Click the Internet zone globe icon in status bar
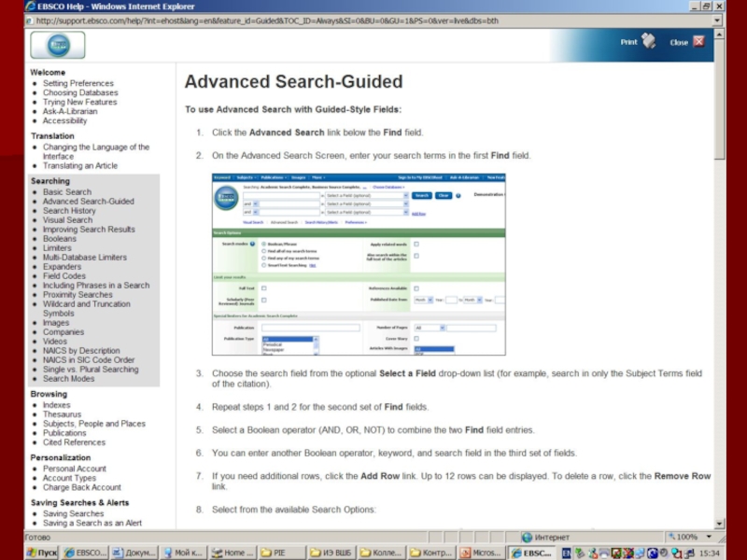Screen dimensions: 747x560 click(x=527, y=538)
